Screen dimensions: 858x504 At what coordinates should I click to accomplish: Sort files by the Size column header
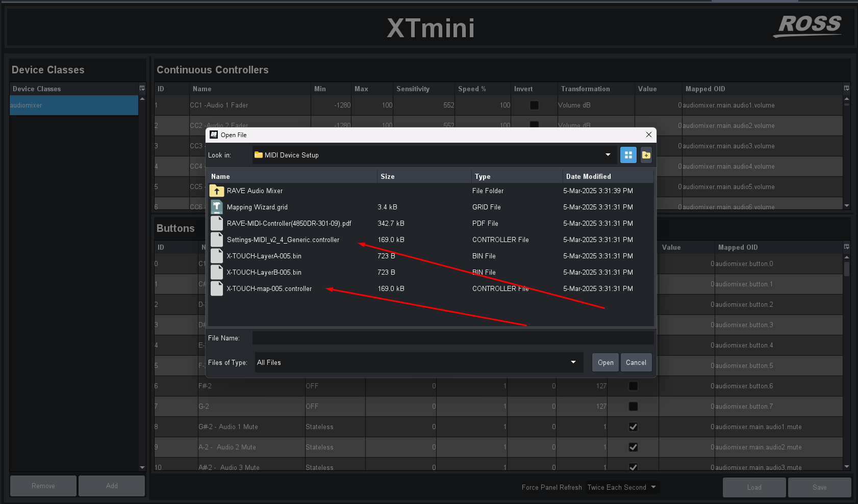tap(424, 176)
